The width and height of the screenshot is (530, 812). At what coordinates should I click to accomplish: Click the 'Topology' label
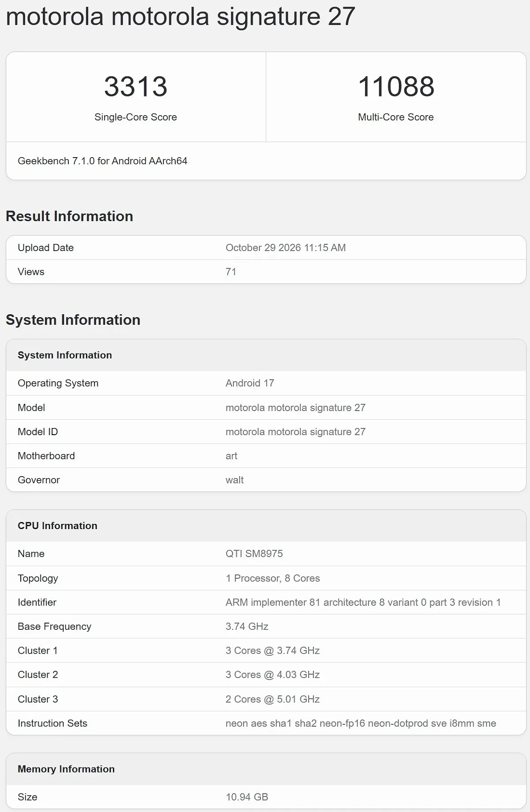pyautogui.click(x=38, y=578)
